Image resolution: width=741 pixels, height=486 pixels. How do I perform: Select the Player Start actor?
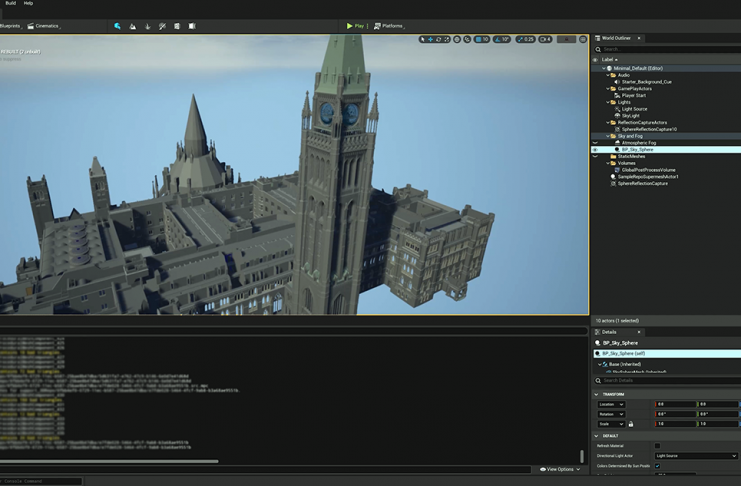(x=633, y=95)
